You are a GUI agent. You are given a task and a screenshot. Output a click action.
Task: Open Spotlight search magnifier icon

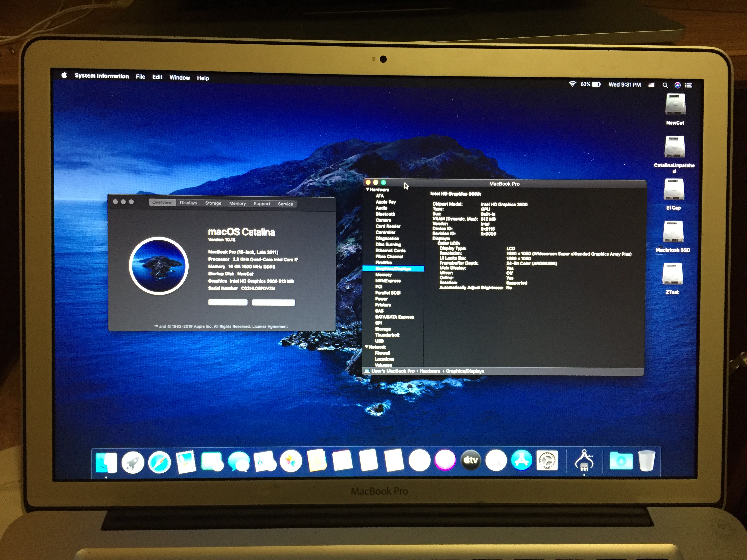pyautogui.click(x=665, y=85)
